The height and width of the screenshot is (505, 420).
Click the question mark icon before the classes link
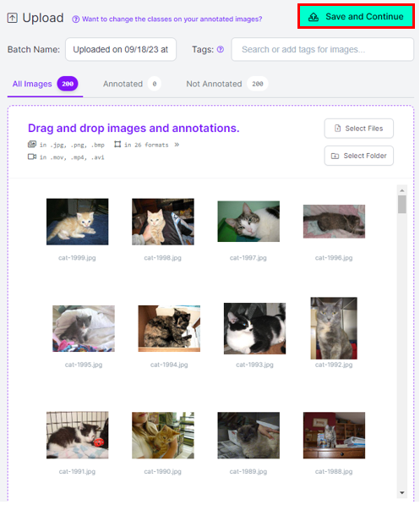[x=75, y=19]
